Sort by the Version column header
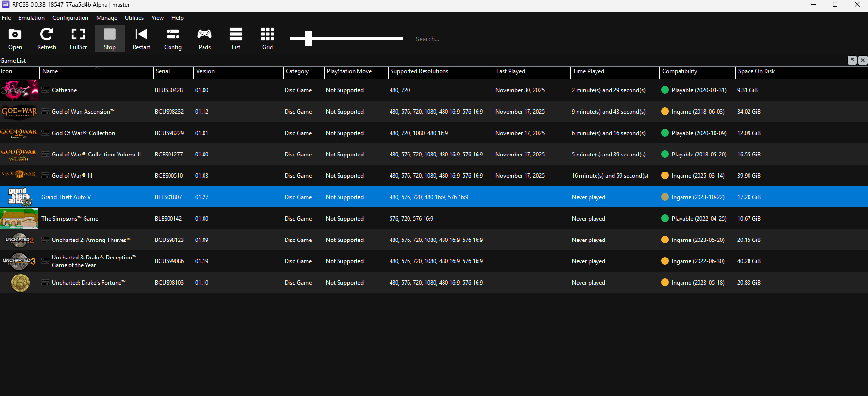This screenshot has width=868, height=396. 238,72
